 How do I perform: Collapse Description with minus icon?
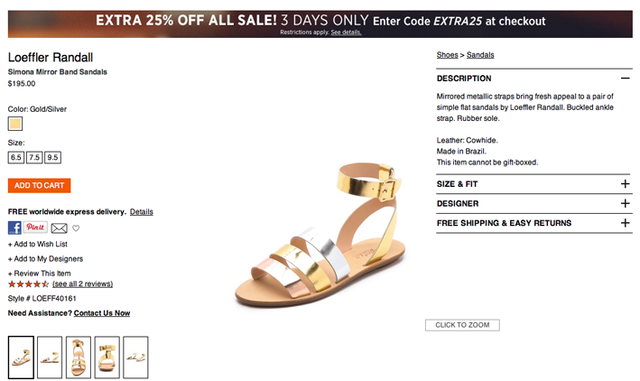(625, 78)
